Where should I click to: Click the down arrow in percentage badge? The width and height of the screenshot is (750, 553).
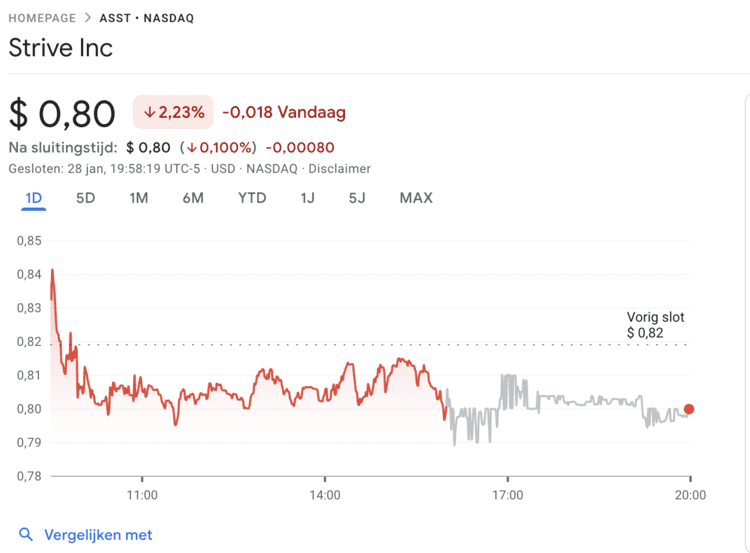(x=149, y=113)
